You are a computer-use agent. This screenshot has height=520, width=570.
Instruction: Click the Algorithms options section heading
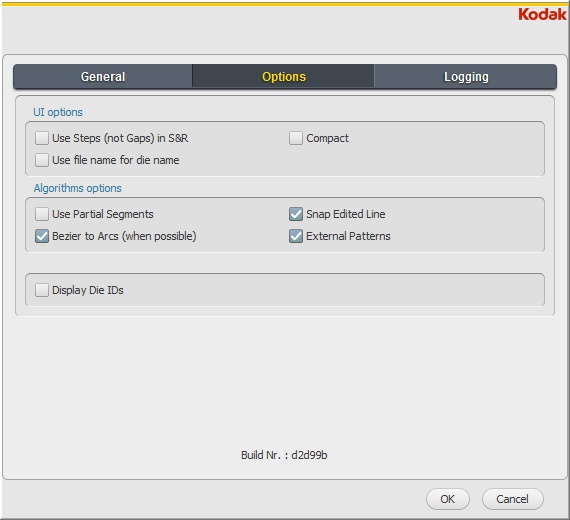click(77, 188)
